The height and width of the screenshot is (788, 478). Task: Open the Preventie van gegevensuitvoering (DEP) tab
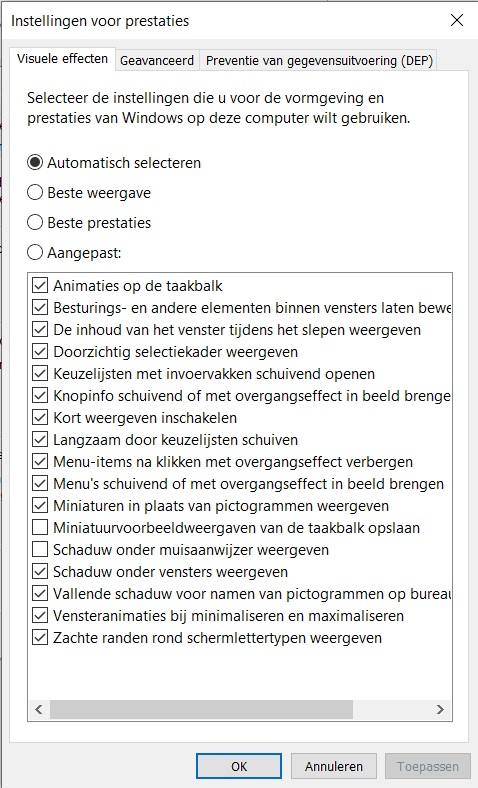[x=319, y=61]
